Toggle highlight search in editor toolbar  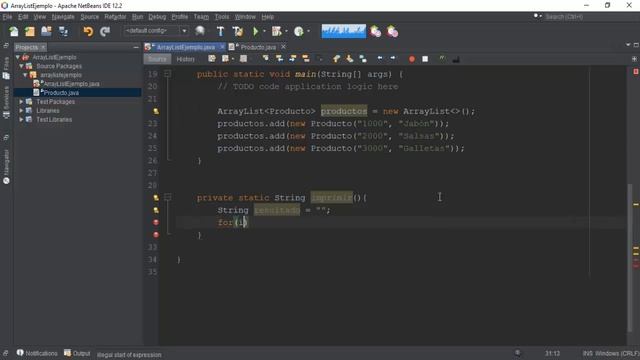[x=306, y=59]
